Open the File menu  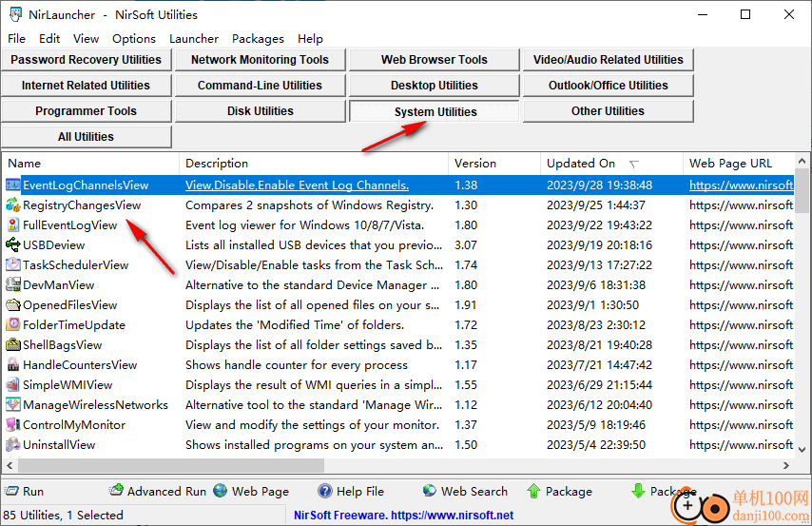click(x=16, y=39)
